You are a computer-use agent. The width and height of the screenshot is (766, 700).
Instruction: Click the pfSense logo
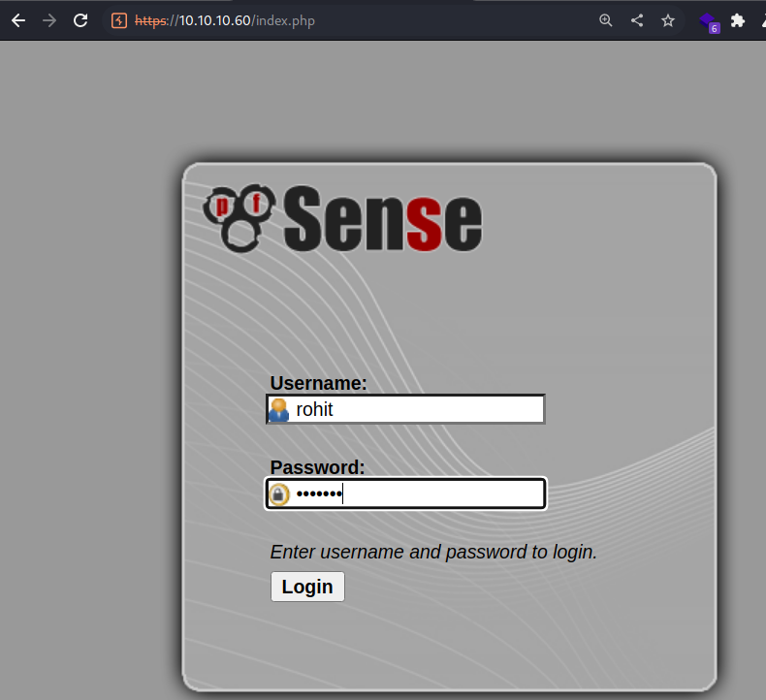click(342, 218)
